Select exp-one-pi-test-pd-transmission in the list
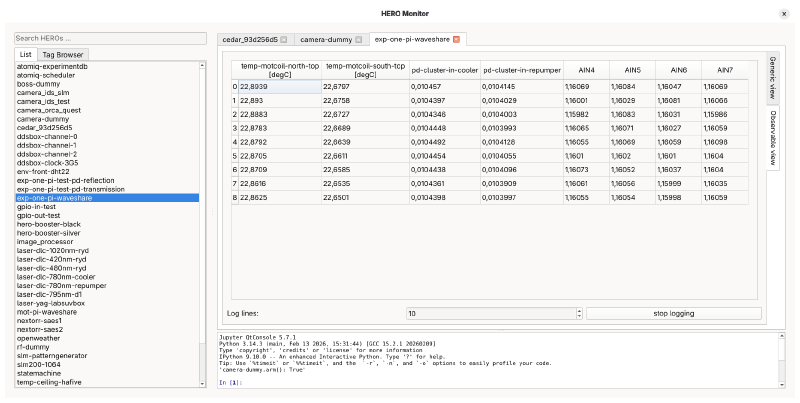The height and width of the screenshot is (403, 800). tap(107, 189)
